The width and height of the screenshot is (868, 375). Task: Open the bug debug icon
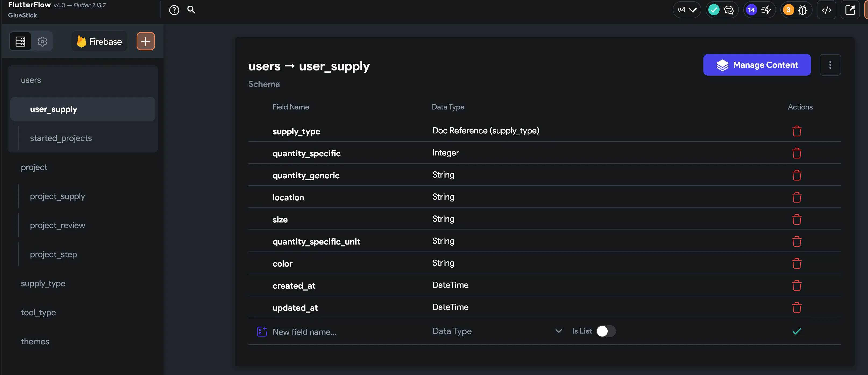803,10
